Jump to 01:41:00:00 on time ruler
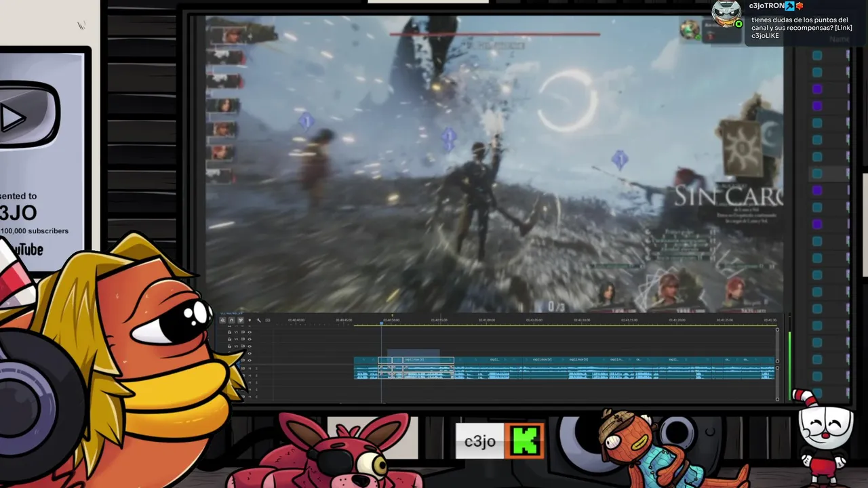868x488 pixels. pyautogui.click(x=486, y=320)
